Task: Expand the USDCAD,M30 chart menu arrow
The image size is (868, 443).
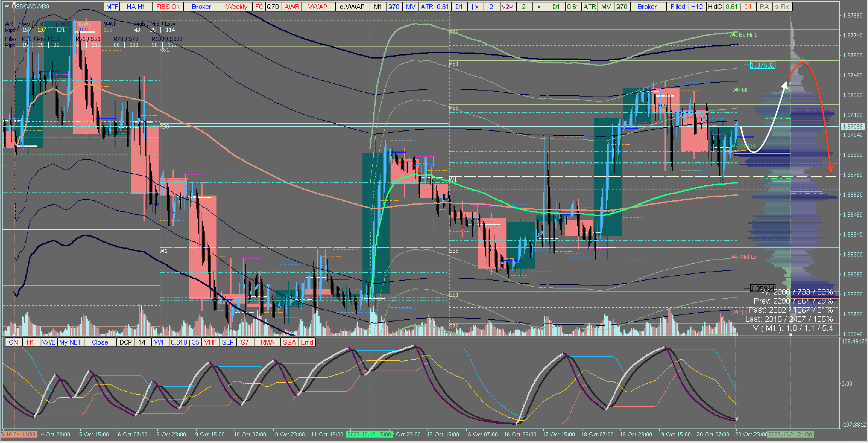Action: point(7,6)
